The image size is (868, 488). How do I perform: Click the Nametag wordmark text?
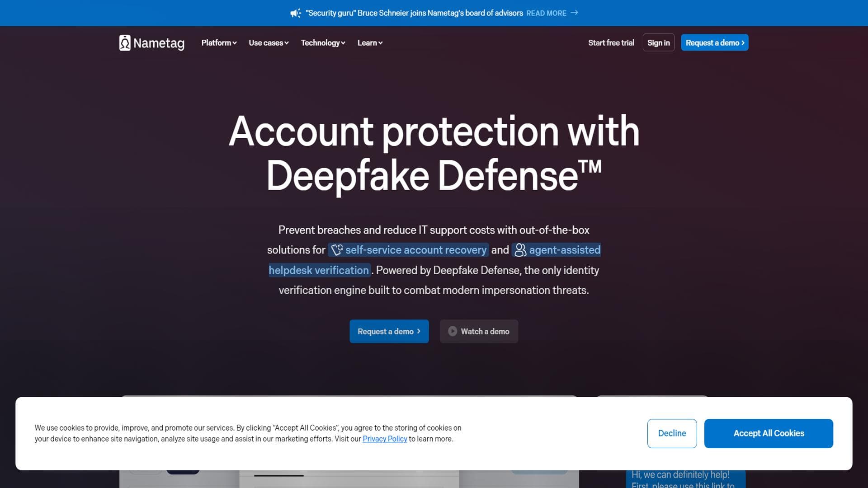point(159,43)
